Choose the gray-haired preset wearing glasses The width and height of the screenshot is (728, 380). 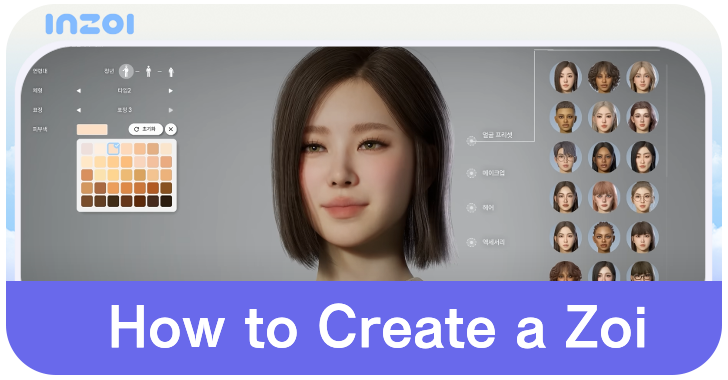566,157
